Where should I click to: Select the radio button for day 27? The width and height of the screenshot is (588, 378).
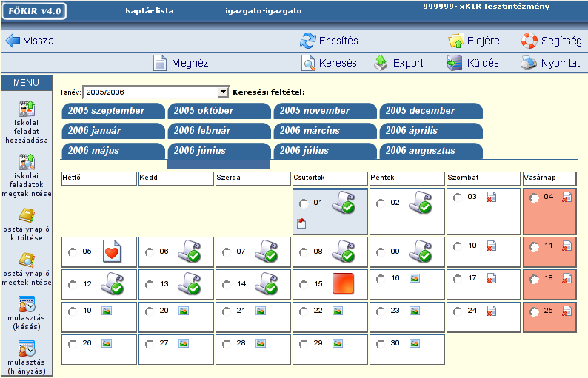click(x=150, y=343)
